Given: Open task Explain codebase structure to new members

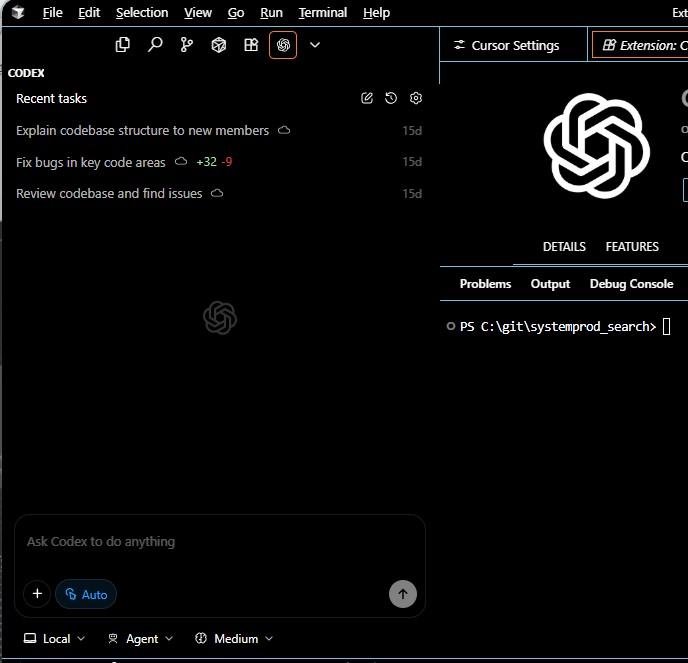Looking at the screenshot, I should point(219,130).
